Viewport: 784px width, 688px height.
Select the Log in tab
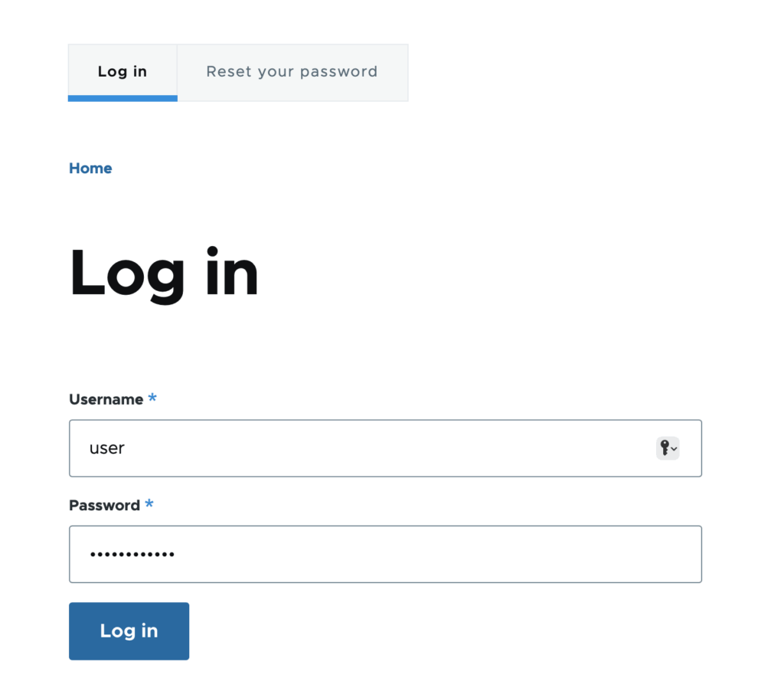pos(122,73)
